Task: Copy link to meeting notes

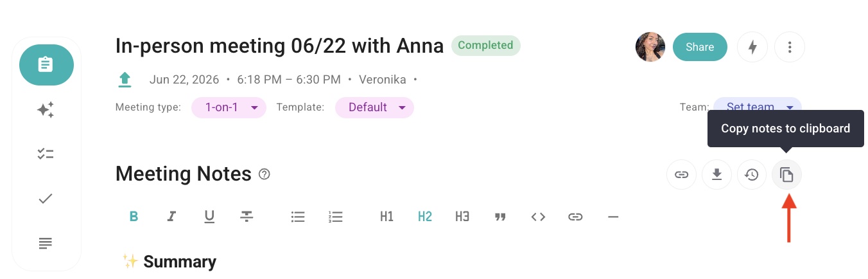Action: [682, 174]
